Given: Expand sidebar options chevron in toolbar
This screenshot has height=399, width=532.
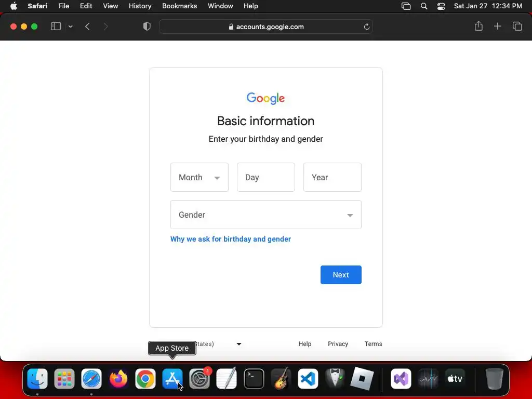Looking at the screenshot, I should coord(70,26).
